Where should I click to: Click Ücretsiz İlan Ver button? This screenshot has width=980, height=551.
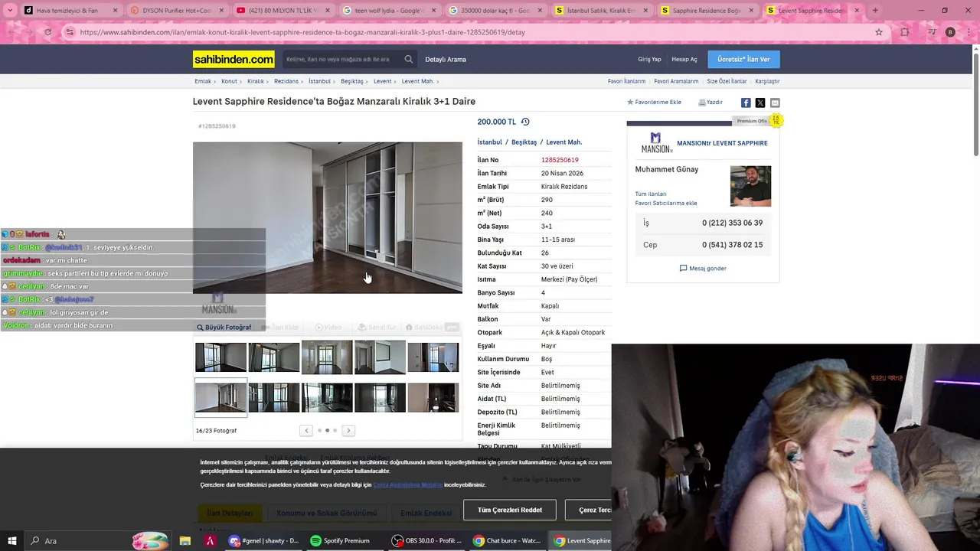[743, 59]
